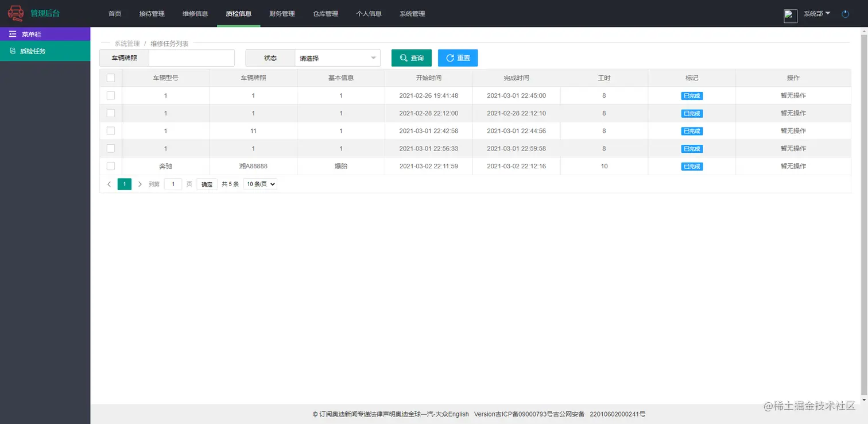
Task: Click the 奔驰 vehicle model cell
Action: click(x=165, y=166)
